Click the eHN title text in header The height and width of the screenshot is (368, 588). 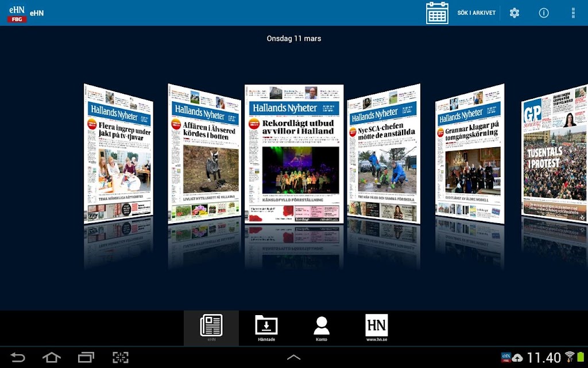pyautogui.click(x=37, y=13)
